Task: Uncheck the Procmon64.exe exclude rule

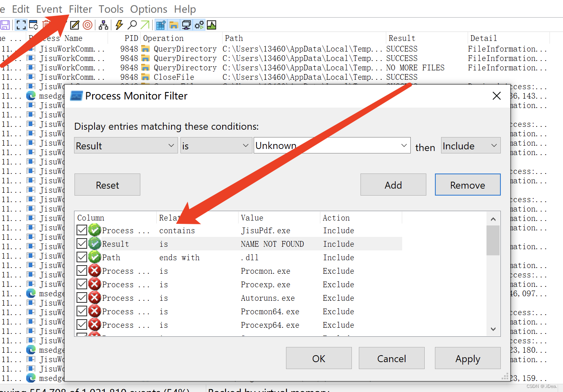Action: [x=82, y=311]
